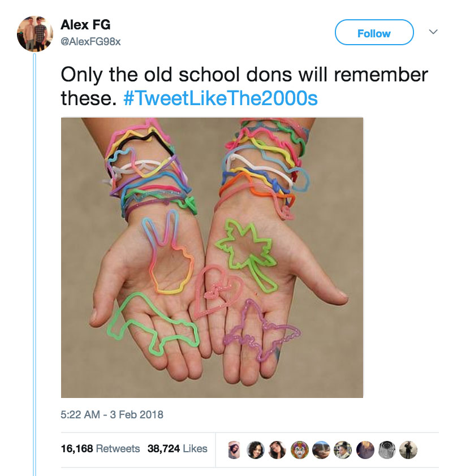Click the curly-haired smiling liker avatar
Screen dimensions: 457x476
click(x=256, y=449)
